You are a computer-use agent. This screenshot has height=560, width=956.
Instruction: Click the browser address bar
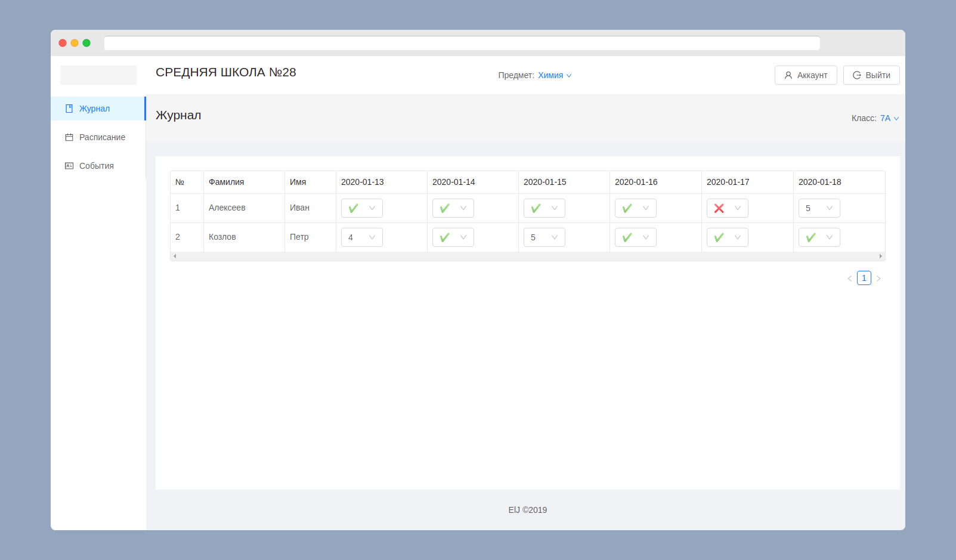462,43
